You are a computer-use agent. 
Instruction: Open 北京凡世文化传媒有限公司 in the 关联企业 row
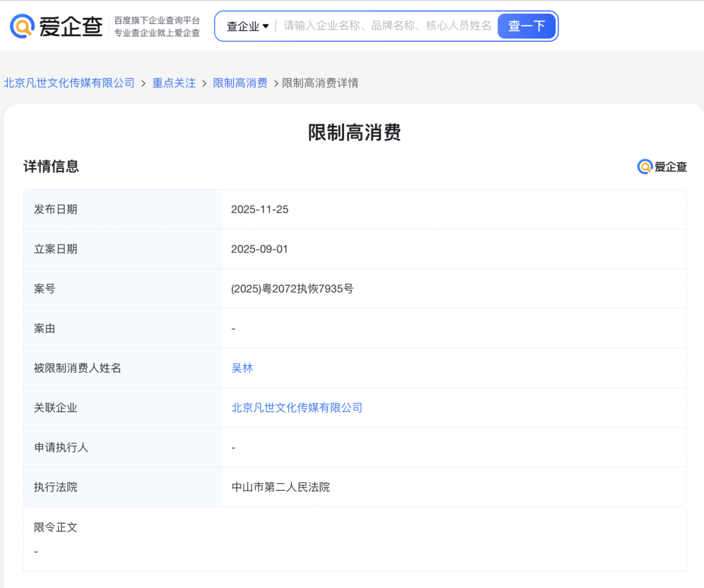point(297,407)
